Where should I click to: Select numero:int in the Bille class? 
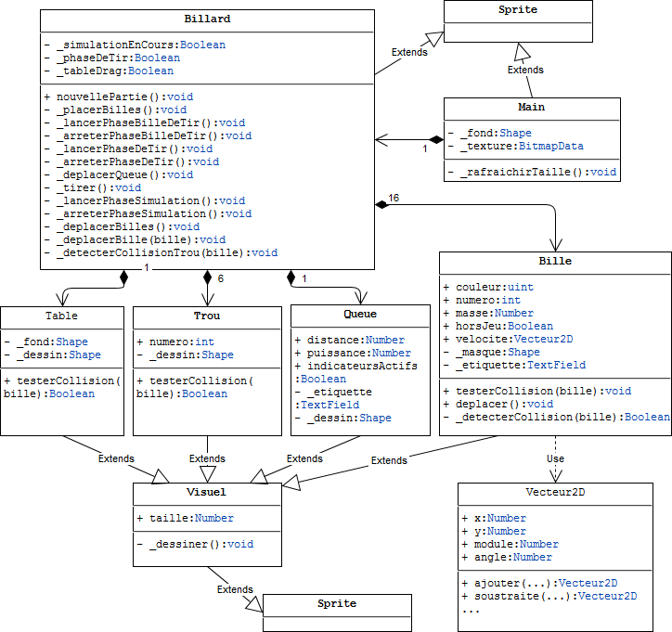click(482, 300)
